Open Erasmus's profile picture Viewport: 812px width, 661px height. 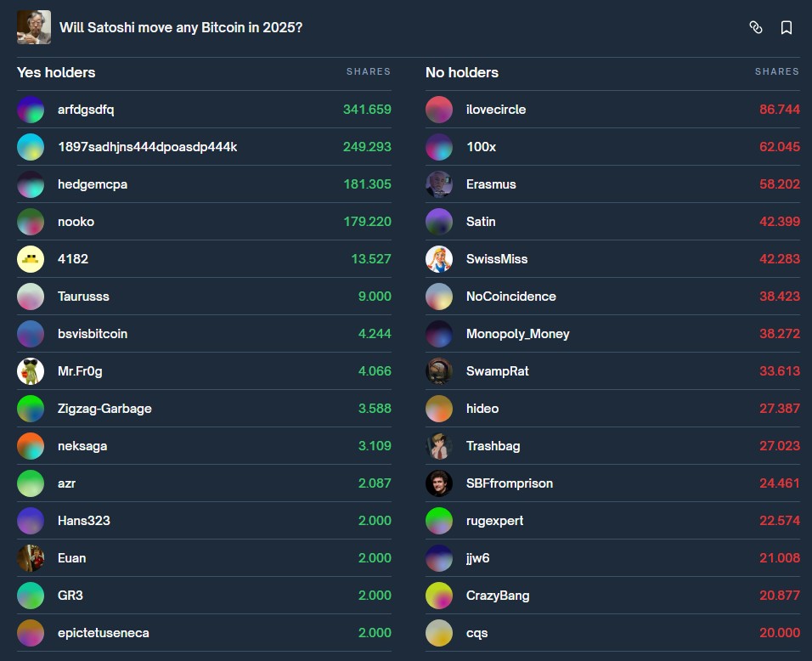point(439,184)
